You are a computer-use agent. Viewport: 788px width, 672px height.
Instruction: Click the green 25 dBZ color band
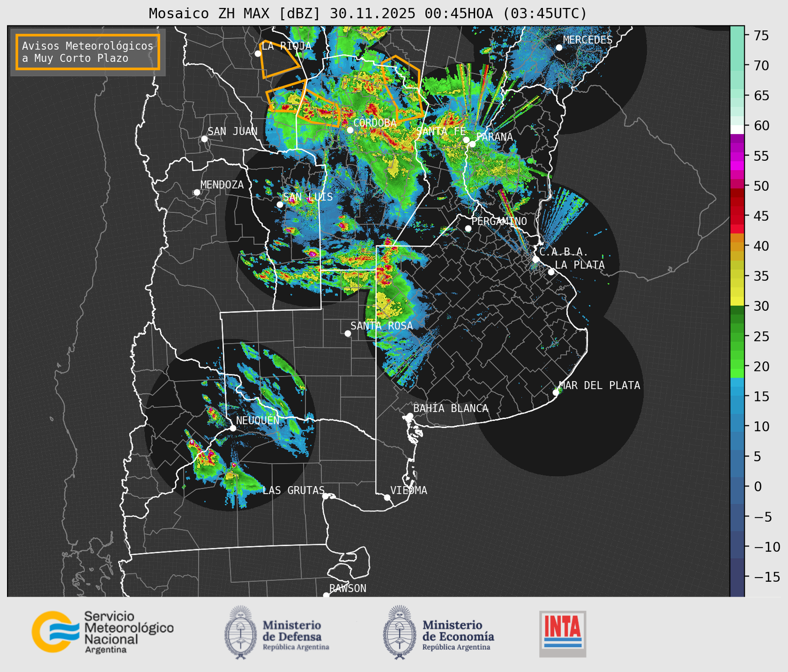tap(737, 336)
